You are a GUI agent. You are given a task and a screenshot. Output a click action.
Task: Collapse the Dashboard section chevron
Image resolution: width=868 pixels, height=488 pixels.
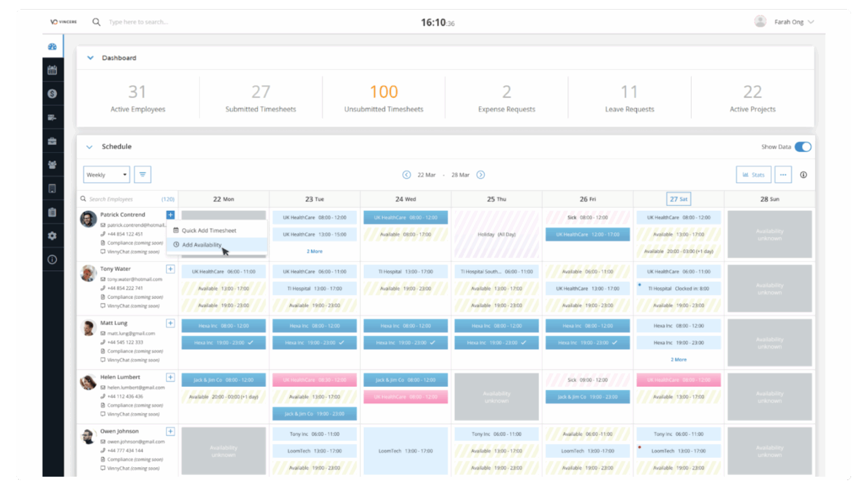(x=90, y=58)
